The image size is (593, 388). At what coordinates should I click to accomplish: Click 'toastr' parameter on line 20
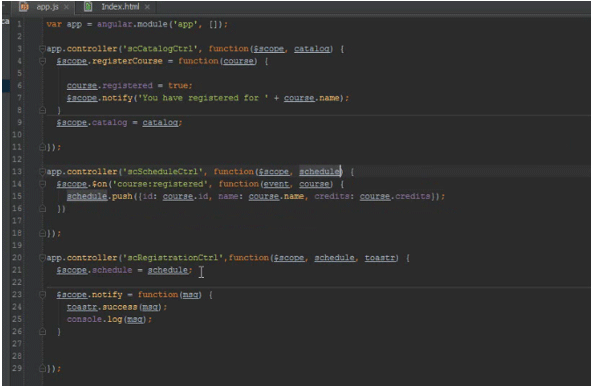[380, 258]
